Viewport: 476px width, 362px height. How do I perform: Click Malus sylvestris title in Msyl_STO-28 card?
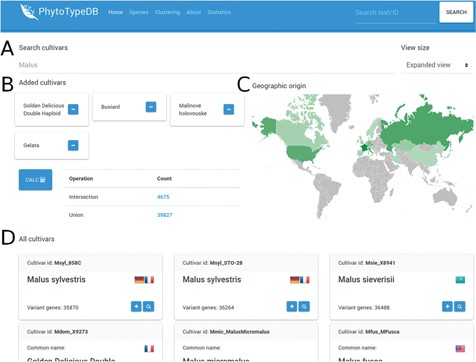tap(212, 279)
